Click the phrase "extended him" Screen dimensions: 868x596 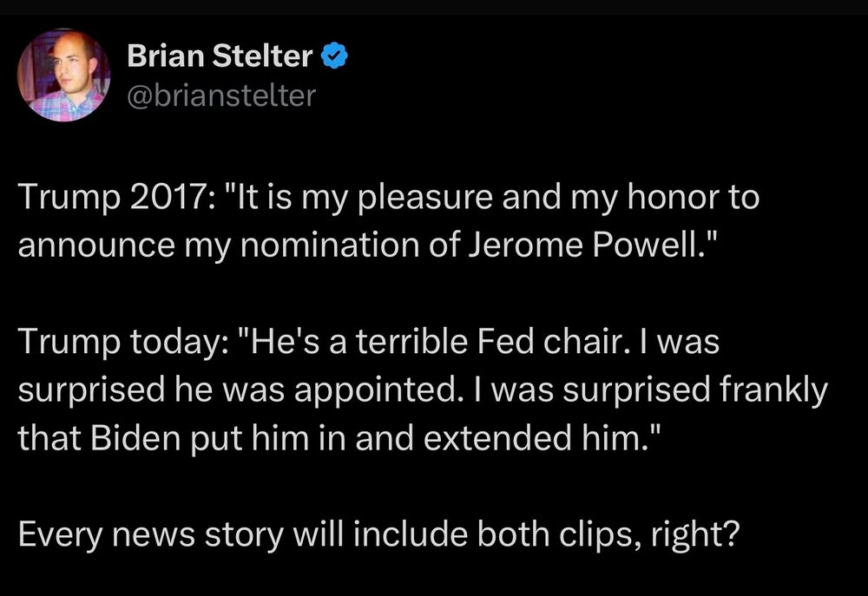(531, 438)
